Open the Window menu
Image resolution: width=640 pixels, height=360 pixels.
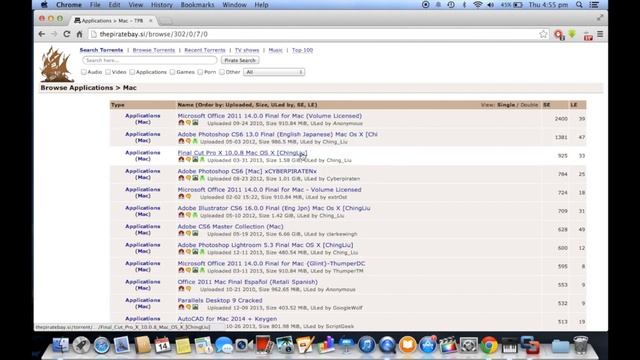234,5
